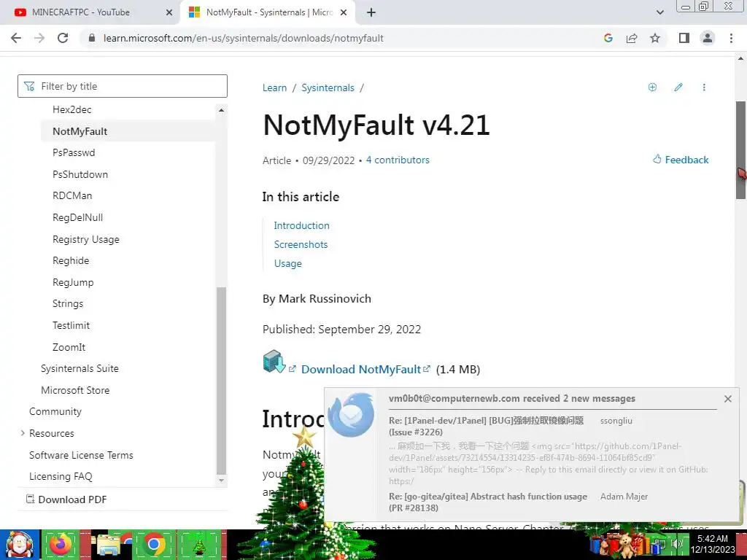Screen dimensions: 747x560
Task: Open Software License Terms
Action: pos(81,455)
